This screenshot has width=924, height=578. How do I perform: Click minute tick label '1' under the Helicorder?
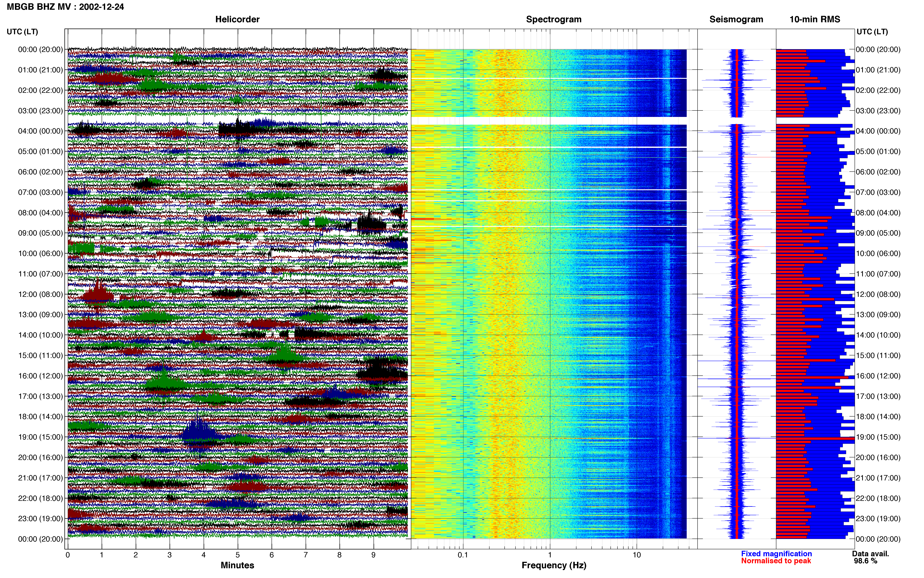click(102, 555)
